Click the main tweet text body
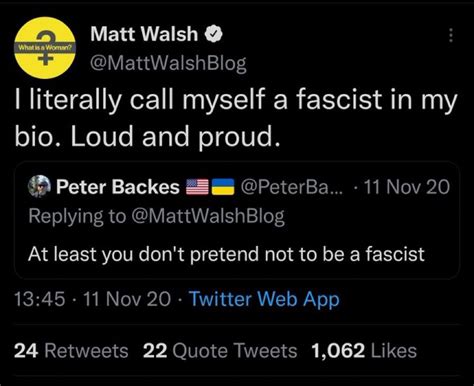The image size is (474, 386). [x=236, y=118]
